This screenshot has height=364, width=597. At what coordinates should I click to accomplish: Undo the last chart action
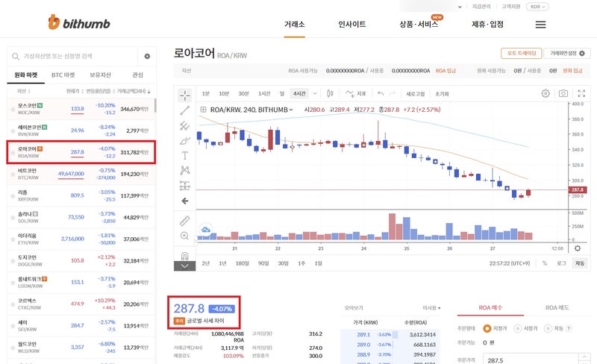(x=381, y=93)
